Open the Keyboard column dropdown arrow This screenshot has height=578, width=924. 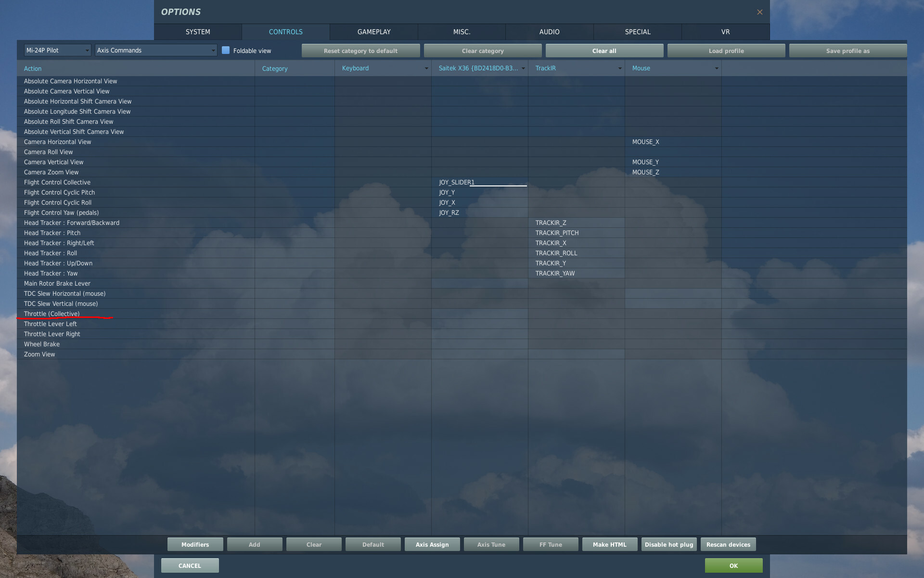click(x=426, y=68)
